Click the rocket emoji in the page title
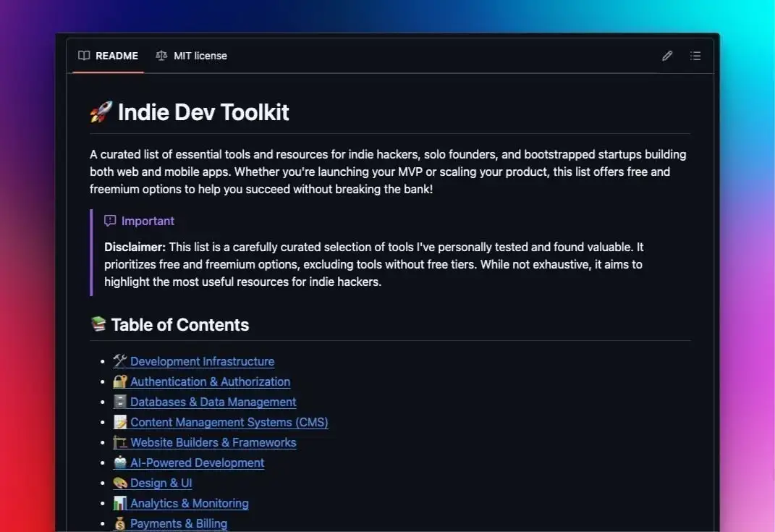775x532 pixels. pos(99,112)
